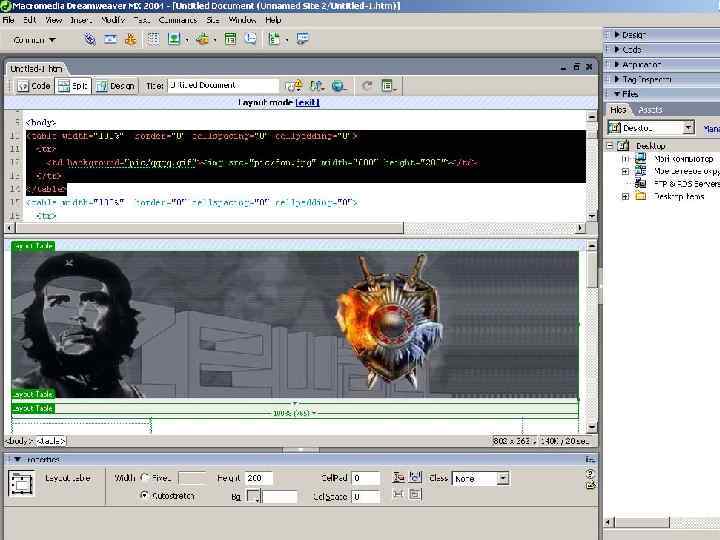This screenshot has height=540, width=720.
Task: Collapse the Desktop tree node
Action: [x=610, y=146]
